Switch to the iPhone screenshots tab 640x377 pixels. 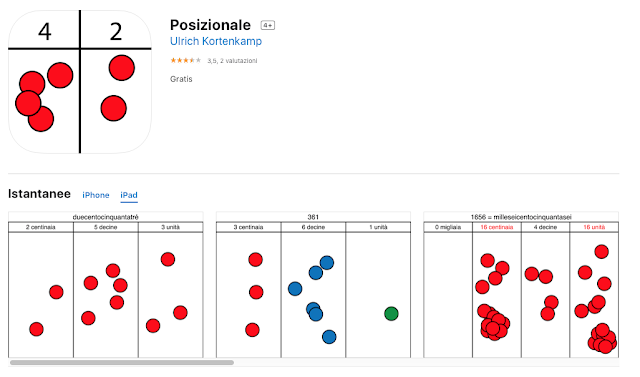coord(96,195)
